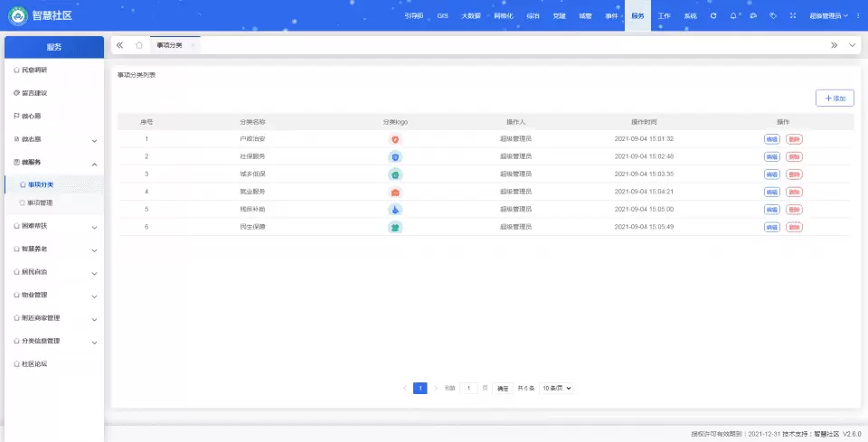Image resolution: width=868 pixels, height=442 pixels.
Task: Delete the 城乡低保 row
Action: click(795, 174)
